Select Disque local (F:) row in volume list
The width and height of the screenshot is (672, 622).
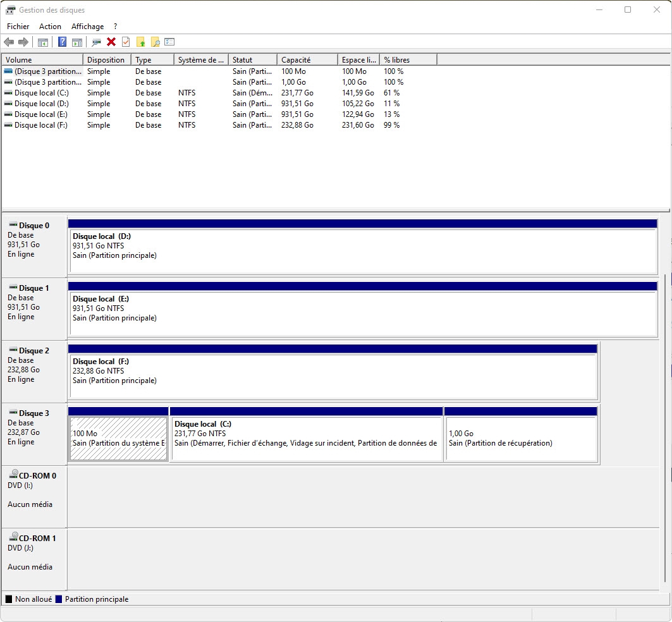41,125
